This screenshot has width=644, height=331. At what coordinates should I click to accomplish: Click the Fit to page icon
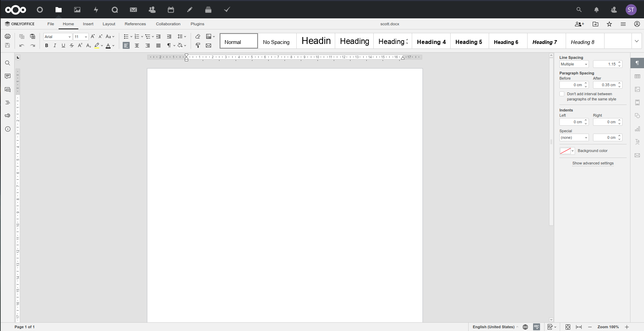(x=568, y=327)
